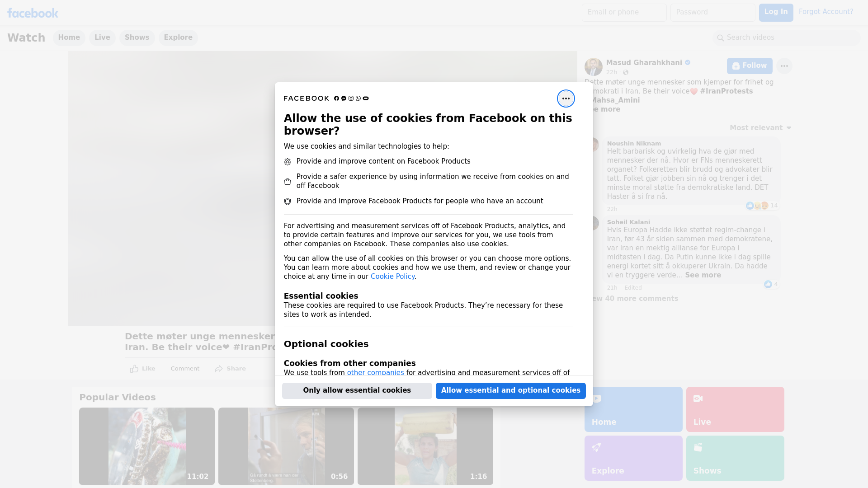Click Allow essential and optional cookies
868x488 pixels.
coord(510,390)
